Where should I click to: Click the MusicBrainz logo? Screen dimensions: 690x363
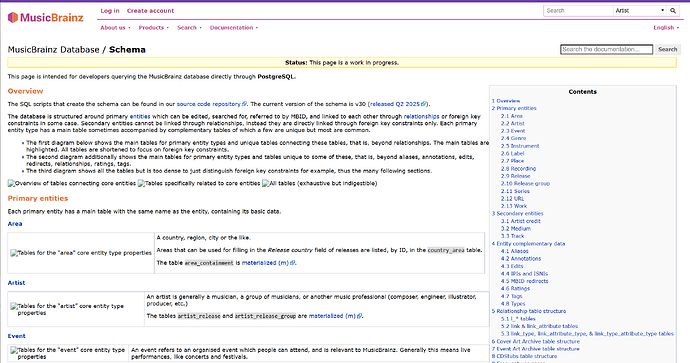click(46, 18)
